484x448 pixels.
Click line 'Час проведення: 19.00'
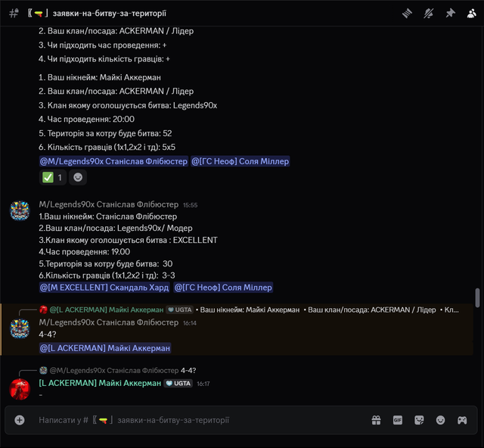pyautogui.click(x=84, y=252)
